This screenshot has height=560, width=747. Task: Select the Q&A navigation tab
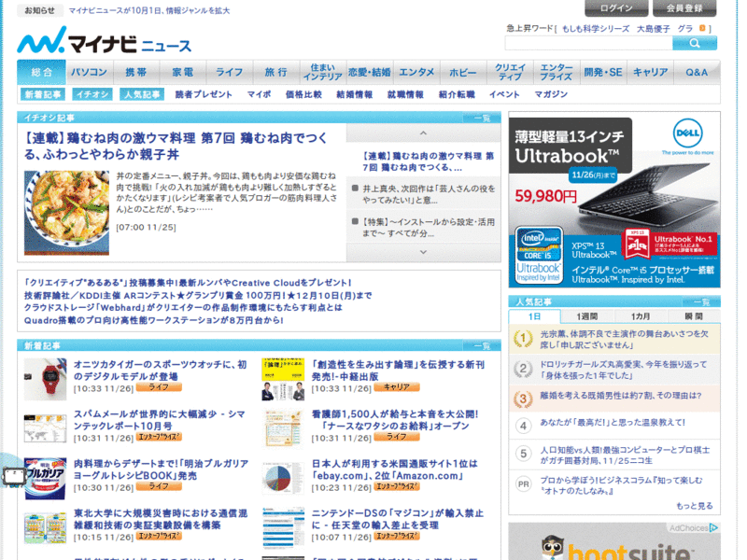pos(697,73)
